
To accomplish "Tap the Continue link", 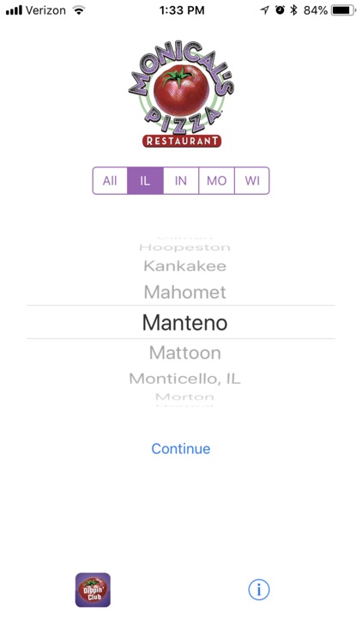I will [181, 448].
